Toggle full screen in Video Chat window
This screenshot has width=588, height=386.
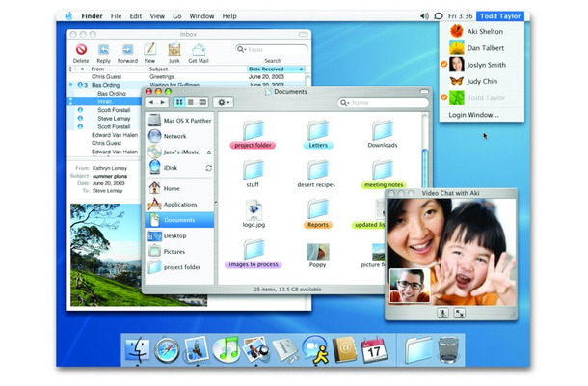tap(460, 313)
